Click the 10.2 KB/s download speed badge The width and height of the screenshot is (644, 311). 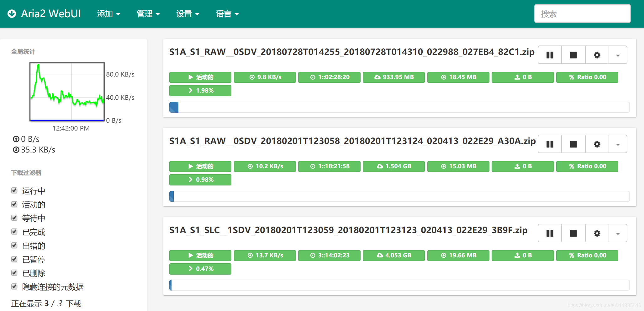pyautogui.click(x=265, y=166)
